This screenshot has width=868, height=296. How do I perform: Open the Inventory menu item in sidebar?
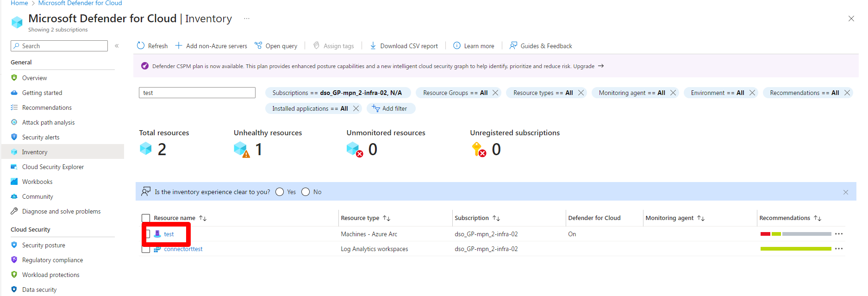coord(63,152)
